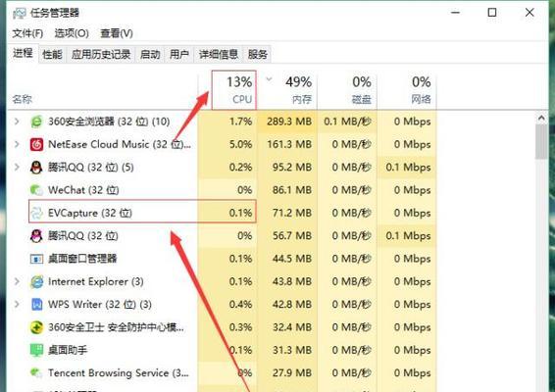Screen dimensions: 555x392
Task: Sort by the 磁盘 column header
Action: 347,90
